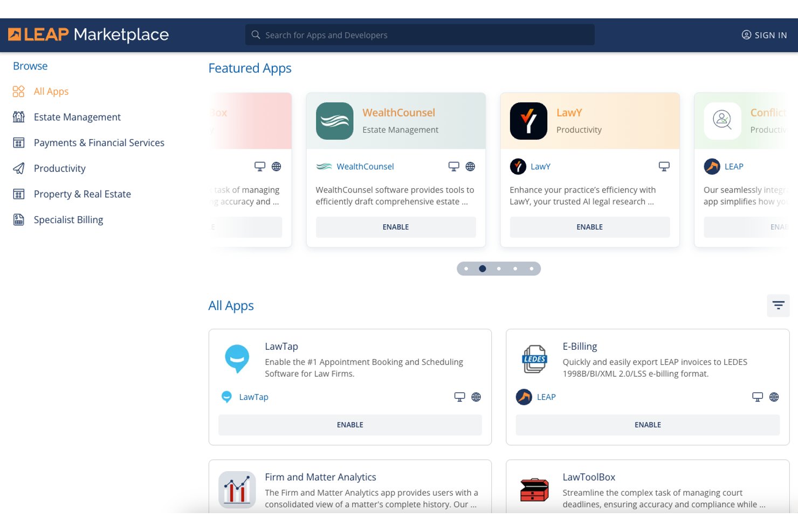Open LEAP developer link on E-Billing card
The image size is (798, 532).
point(546,397)
